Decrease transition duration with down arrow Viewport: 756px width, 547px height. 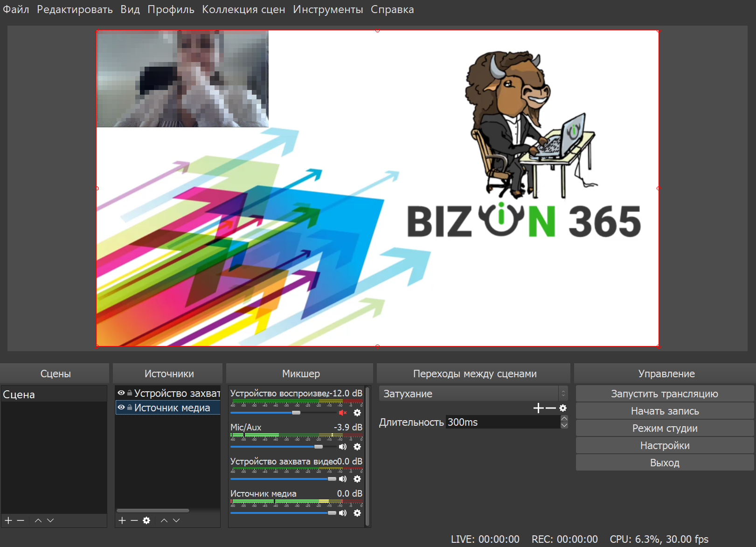(564, 425)
